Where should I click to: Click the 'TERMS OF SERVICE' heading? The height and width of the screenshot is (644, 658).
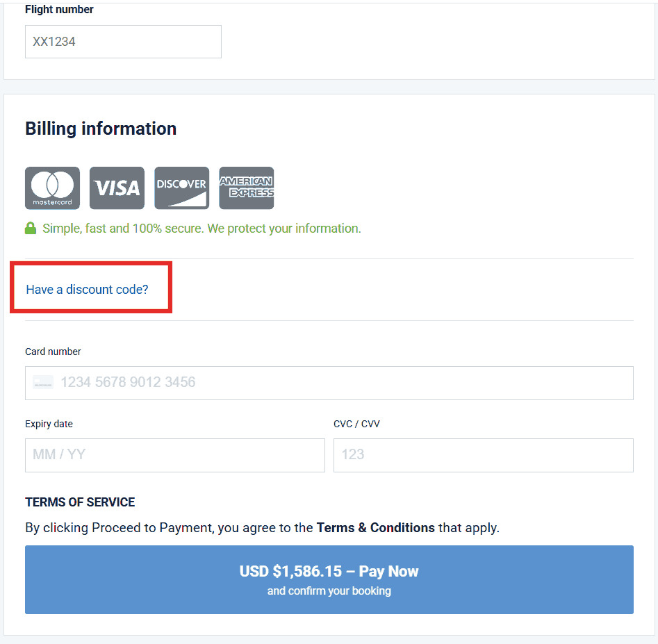[x=80, y=502]
